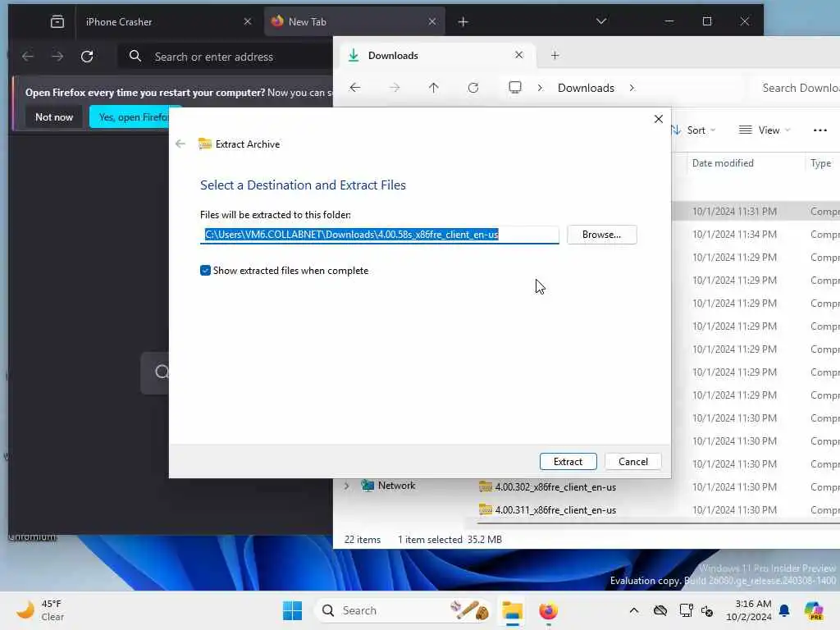This screenshot has height=630, width=840.
Task: Cancel the Extract Archive dialog
Action: coord(632,461)
